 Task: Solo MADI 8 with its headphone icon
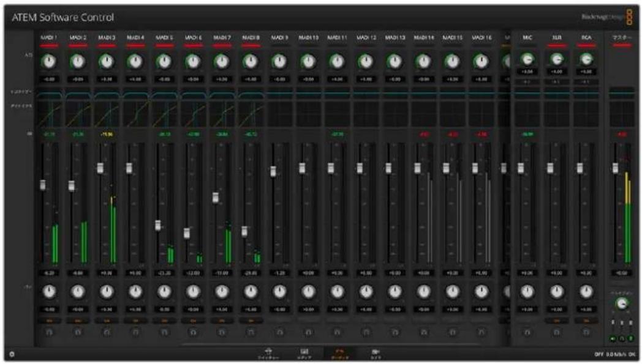pyautogui.click(x=251, y=333)
